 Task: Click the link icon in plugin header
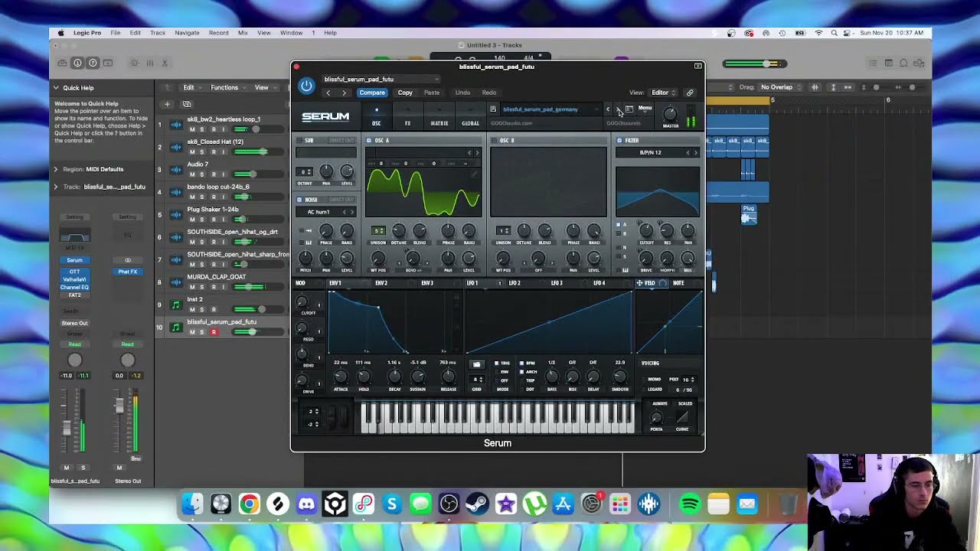[690, 93]
